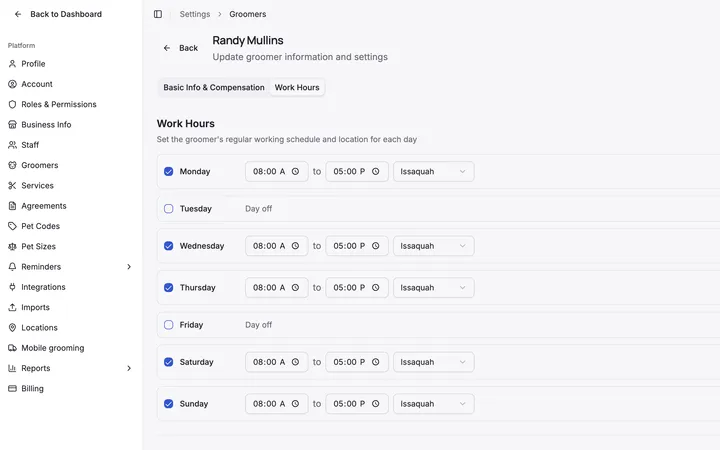Click the Sunday start time field
The image size is (720, 450).
[276, 404]
